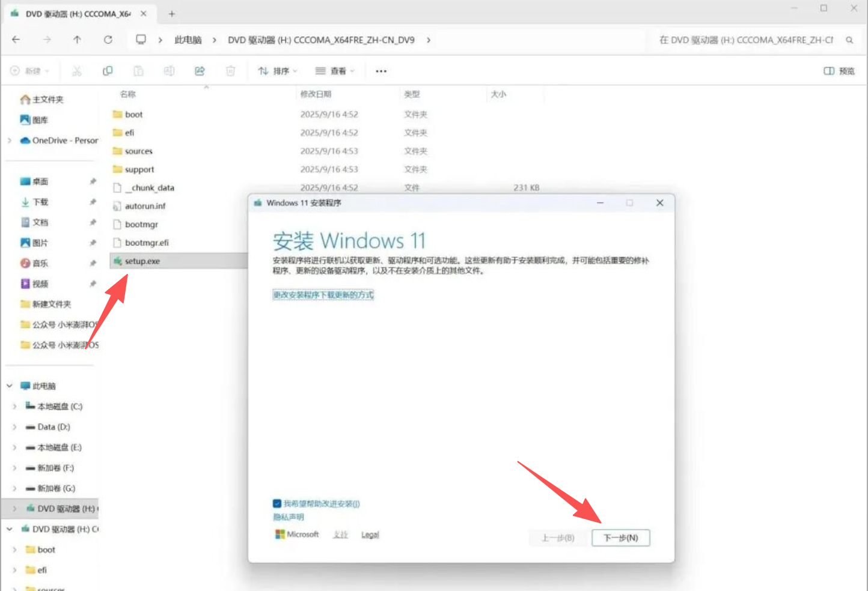Open the Legal link in setup
This screenshot has height=591, width=868.
pos(370,535)
